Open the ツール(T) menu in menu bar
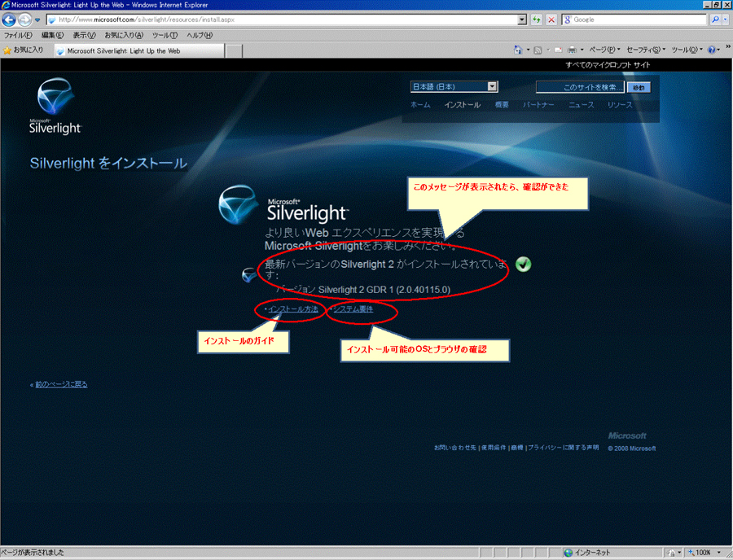 [x=165, y=36]
